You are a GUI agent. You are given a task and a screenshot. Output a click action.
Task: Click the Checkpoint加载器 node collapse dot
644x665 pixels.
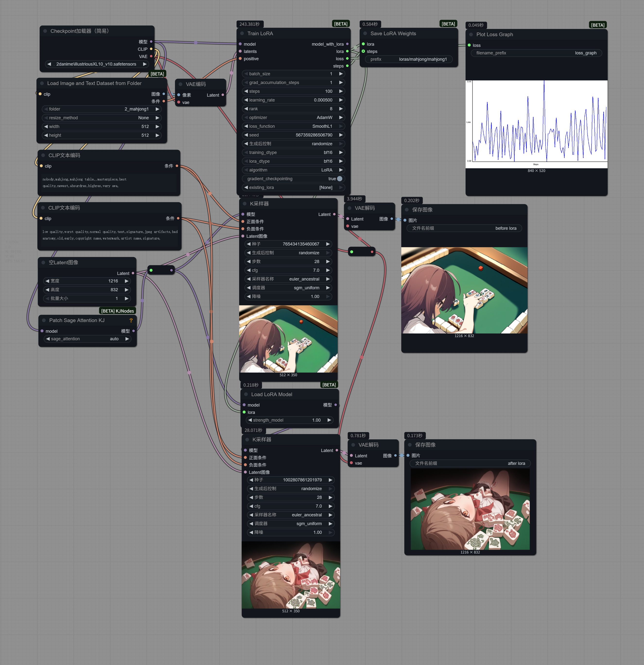click(45, 31)
